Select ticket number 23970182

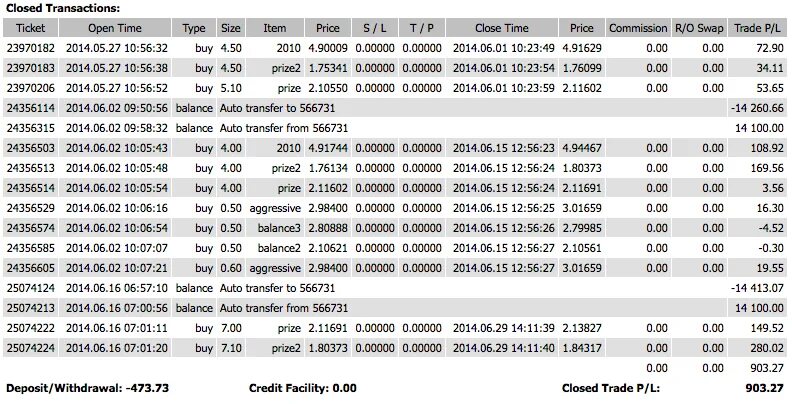pyautogui.click(x=31, y=48)
